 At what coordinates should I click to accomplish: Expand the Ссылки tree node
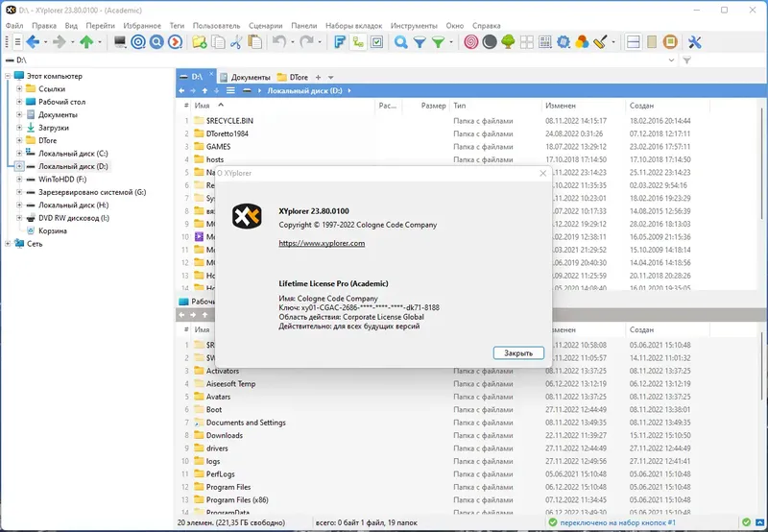coord(19,88)
